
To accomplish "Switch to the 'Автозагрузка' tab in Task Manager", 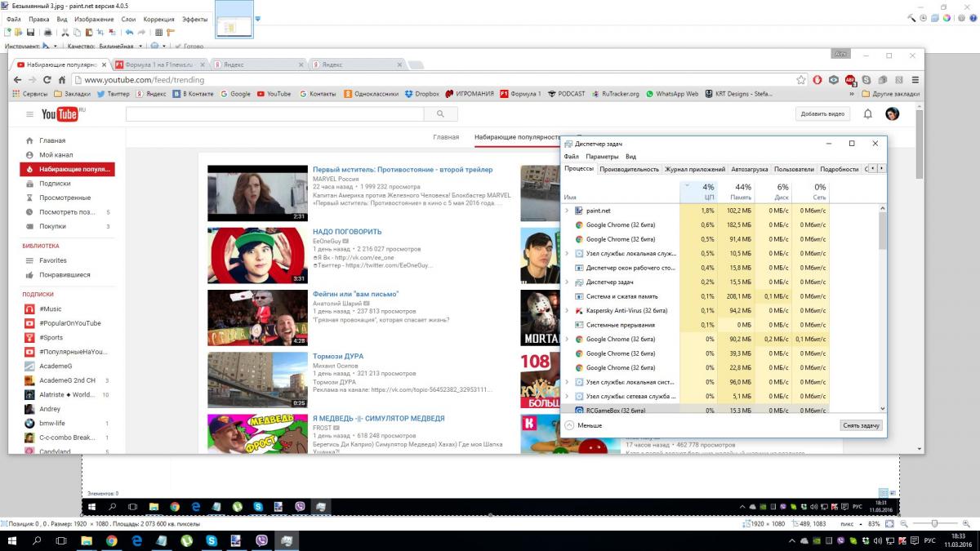I will pos(750,169).
